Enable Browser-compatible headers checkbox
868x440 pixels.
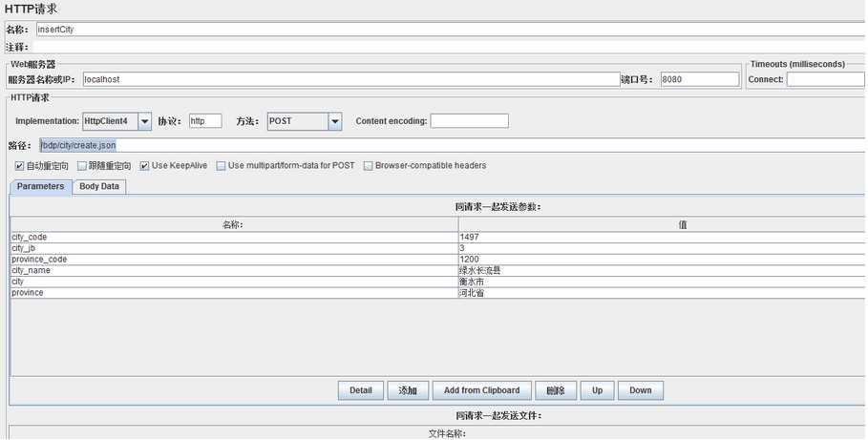[369, 166]
